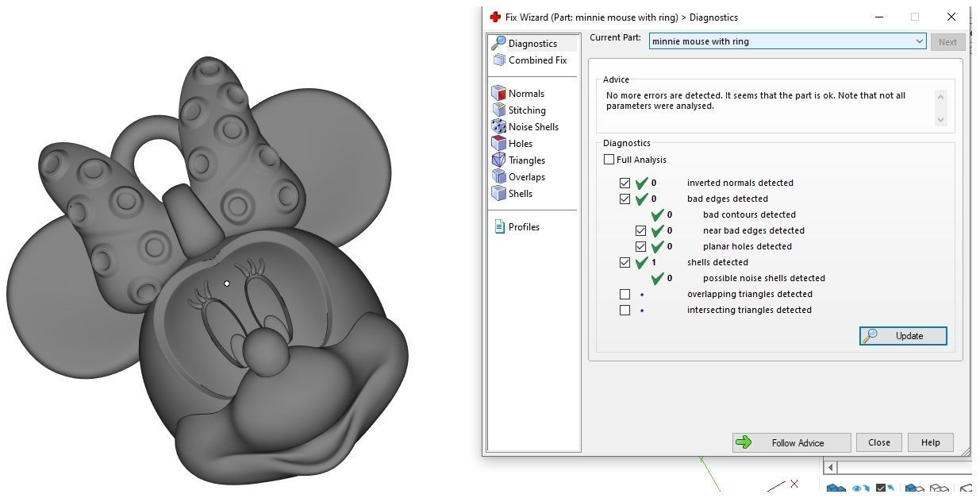Screen dimensions: 980x498
Task: Click the Update button
Action: tap(903, 336)
